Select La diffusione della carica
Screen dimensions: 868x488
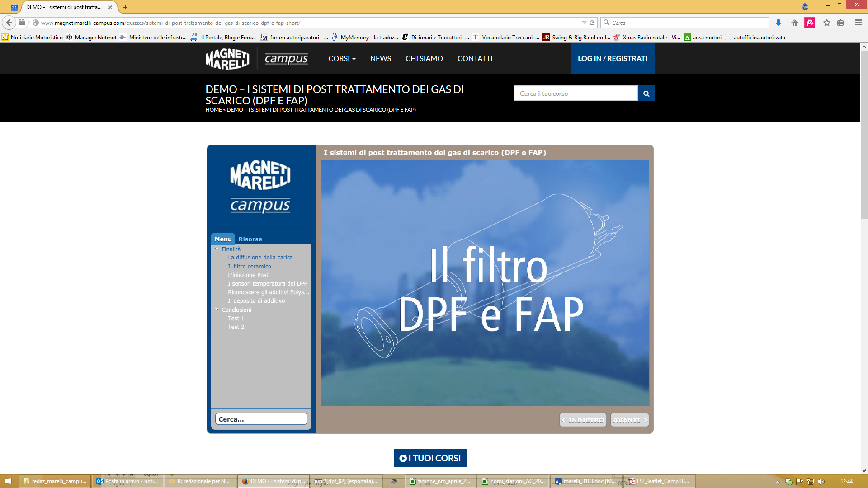pos(260,258)
